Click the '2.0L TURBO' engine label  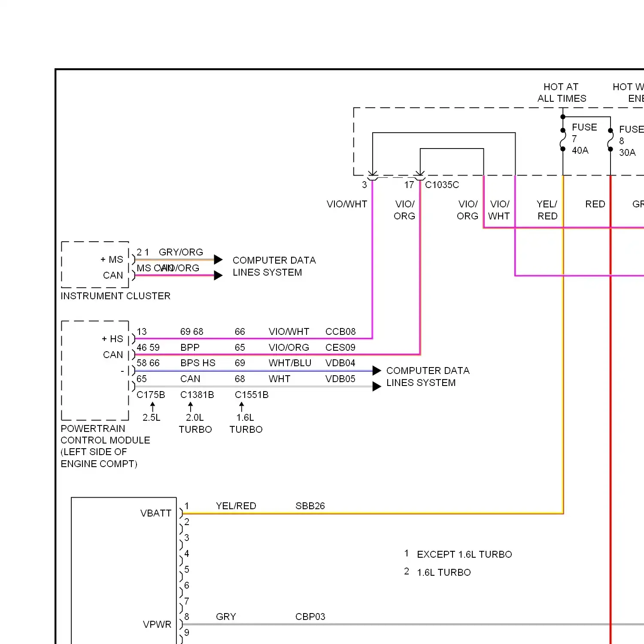tap(195, 423)
